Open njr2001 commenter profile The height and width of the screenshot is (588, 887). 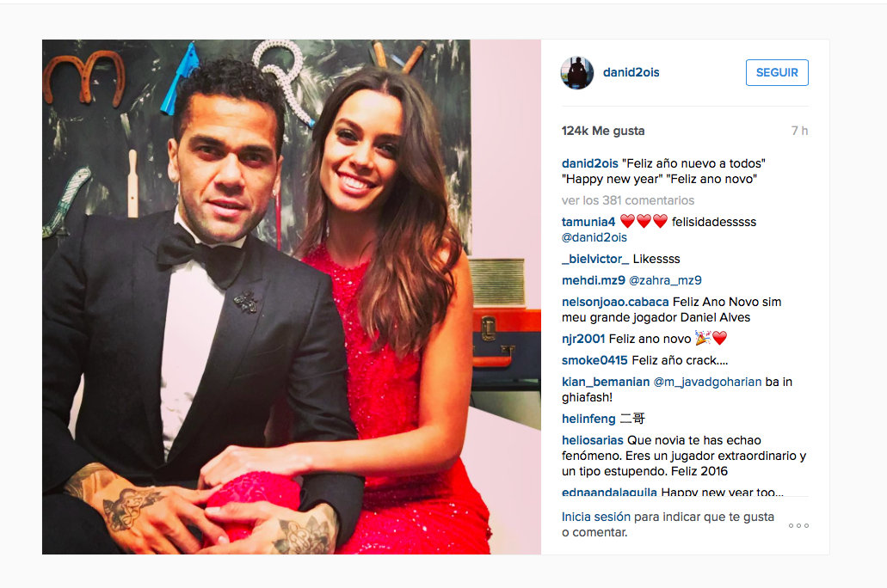(583, 339)
